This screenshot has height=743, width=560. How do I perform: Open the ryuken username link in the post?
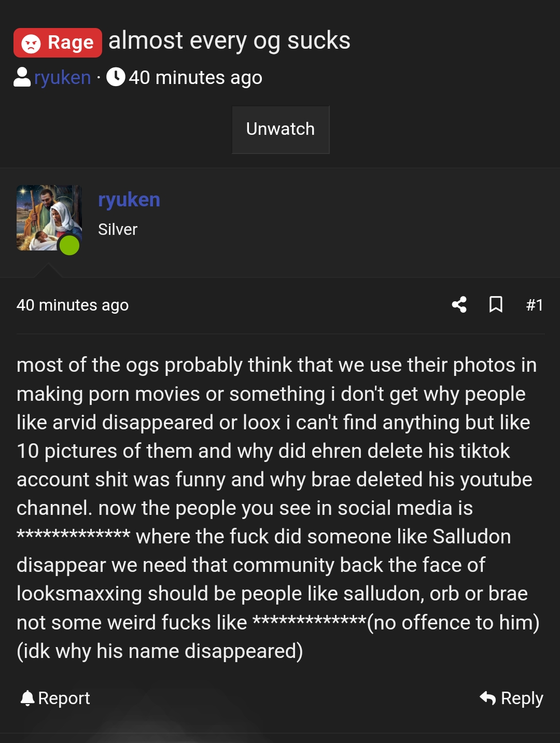click(129, 200)
